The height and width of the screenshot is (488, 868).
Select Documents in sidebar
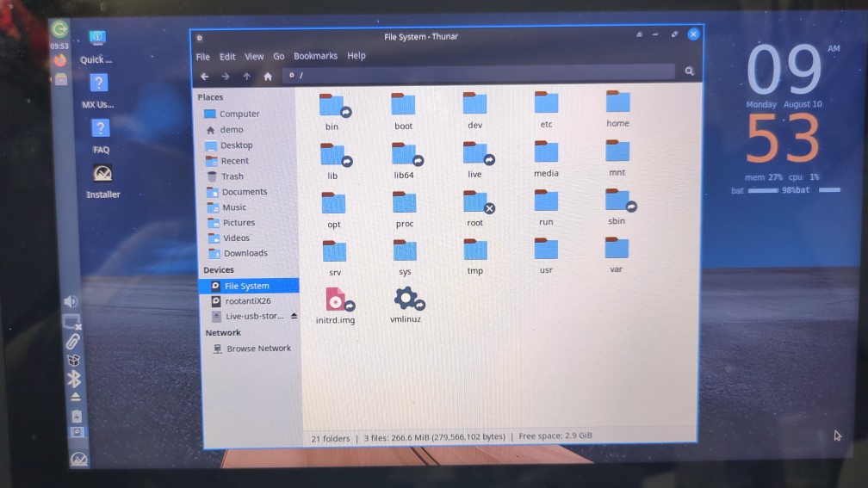pyautogui.click(x=237, y=191)
